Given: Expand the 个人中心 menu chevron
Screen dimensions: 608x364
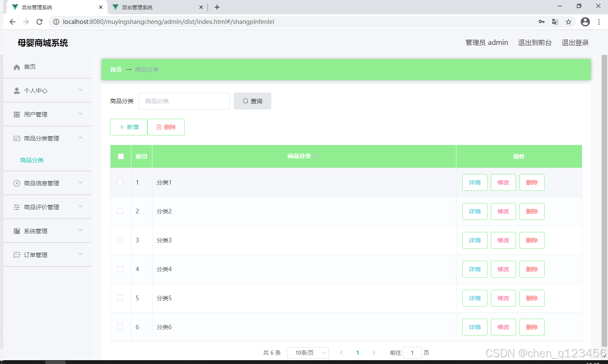Looking at the screenshot, I should pos(81,90).
